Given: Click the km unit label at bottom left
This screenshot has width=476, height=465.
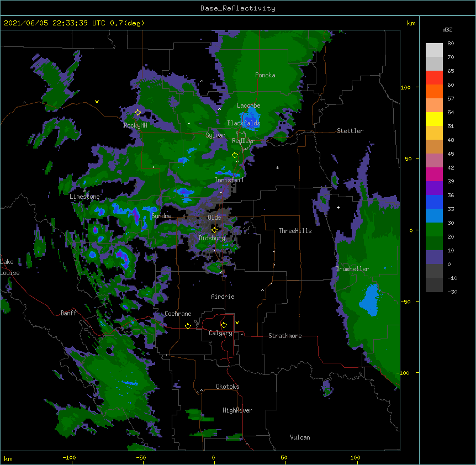Looking at the screenshot, I should pyautogui.click(x=8, y=458).
